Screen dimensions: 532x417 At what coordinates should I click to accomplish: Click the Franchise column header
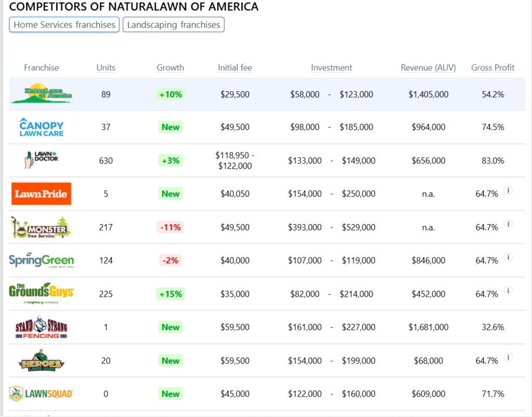click(x=42, y=68)
